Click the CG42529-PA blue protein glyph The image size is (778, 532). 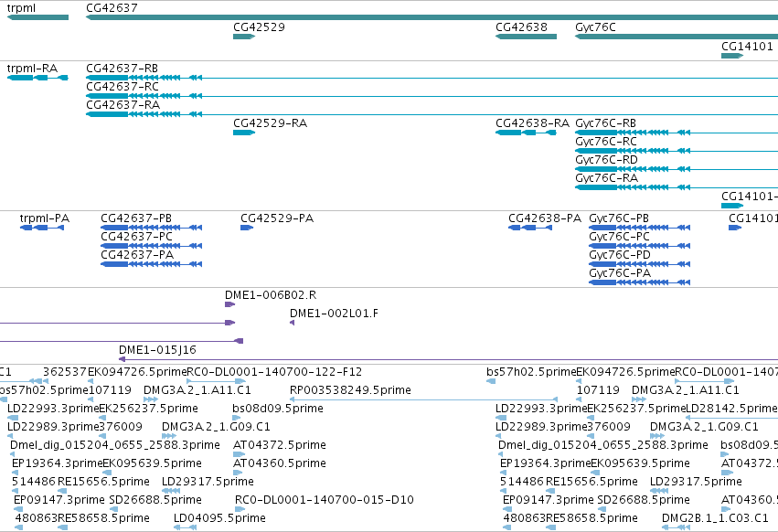247,228
